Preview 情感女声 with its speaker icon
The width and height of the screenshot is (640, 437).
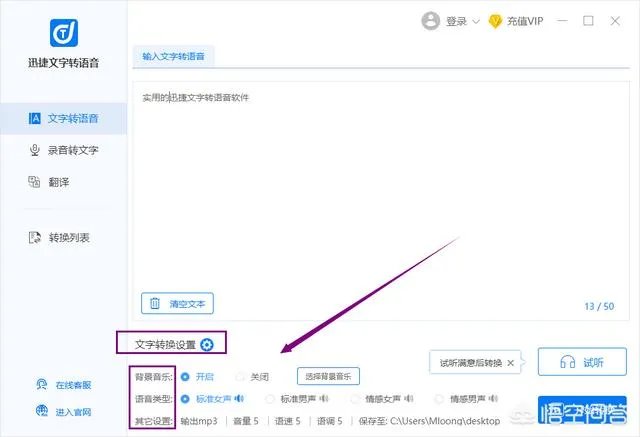point(409,398)
